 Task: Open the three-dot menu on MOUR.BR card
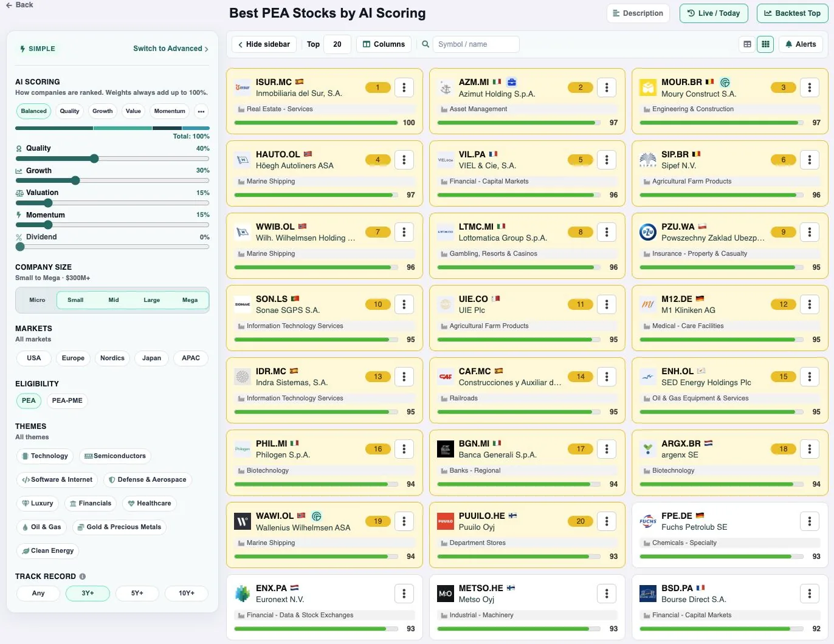pyautogui.click(x=810, y=87)
